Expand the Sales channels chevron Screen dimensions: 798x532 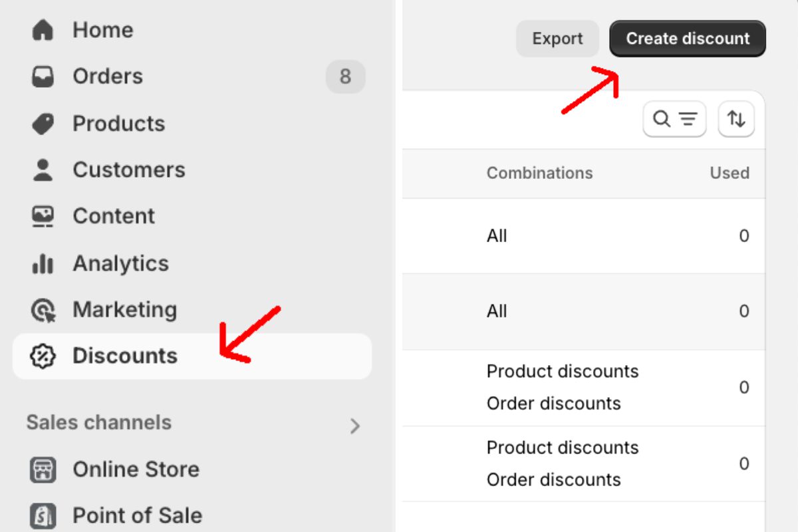355,426
